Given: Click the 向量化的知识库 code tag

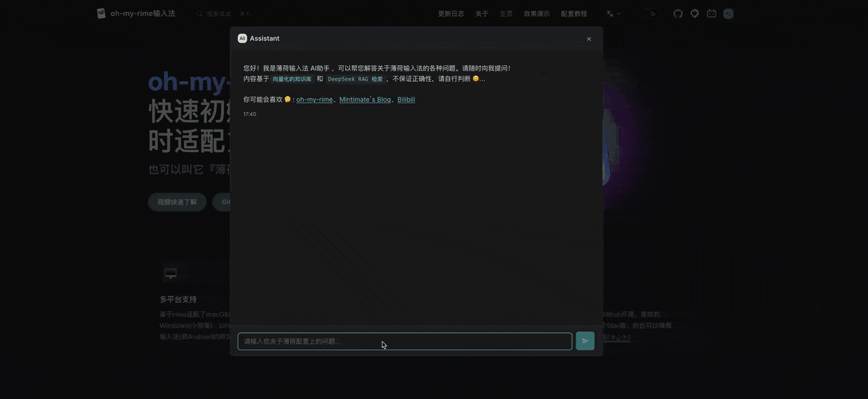Looking at the screenshot, I should [x=292, y=79].
